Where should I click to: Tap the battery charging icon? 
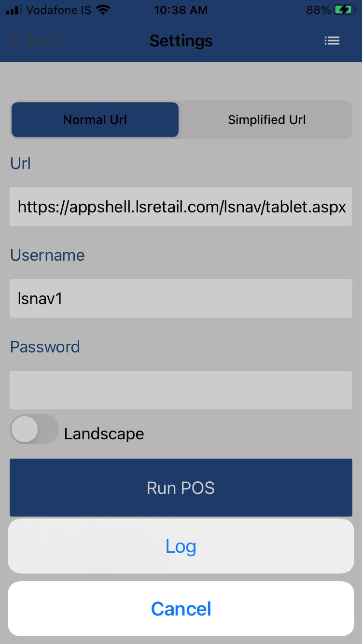[344, 10]
